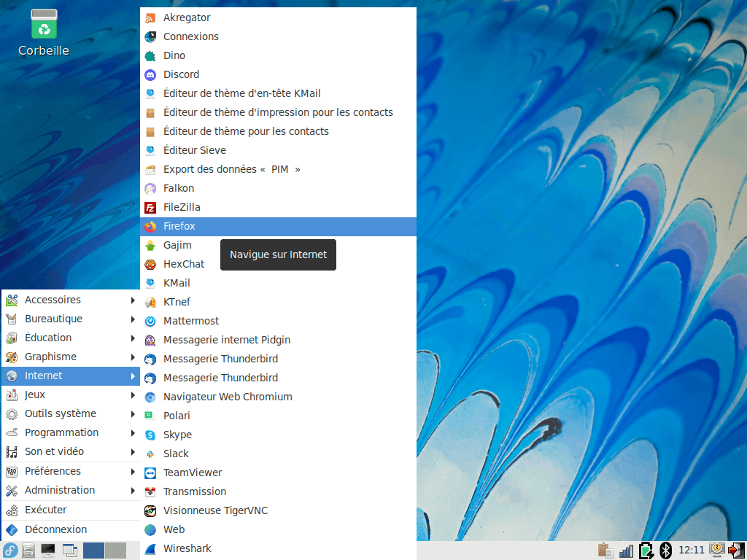Choose Déconnexion to log out

point(71,530)
